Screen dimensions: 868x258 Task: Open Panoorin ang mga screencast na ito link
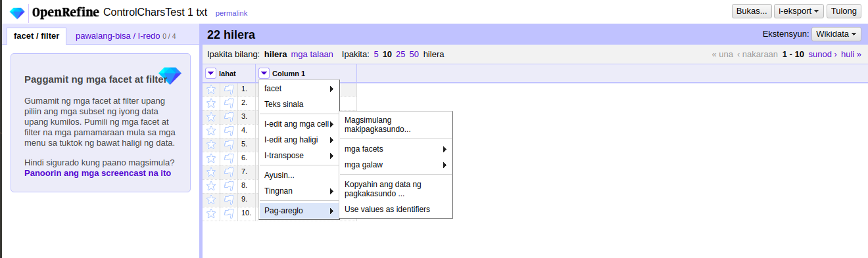(97, 173)
